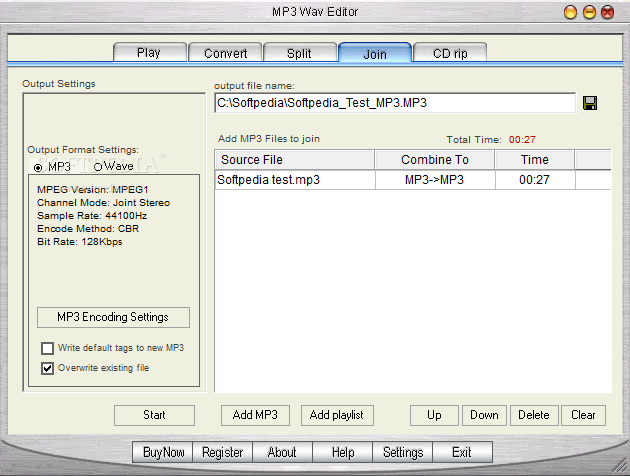
Task: Click the Combine To column header
Action: coord(435,160)
